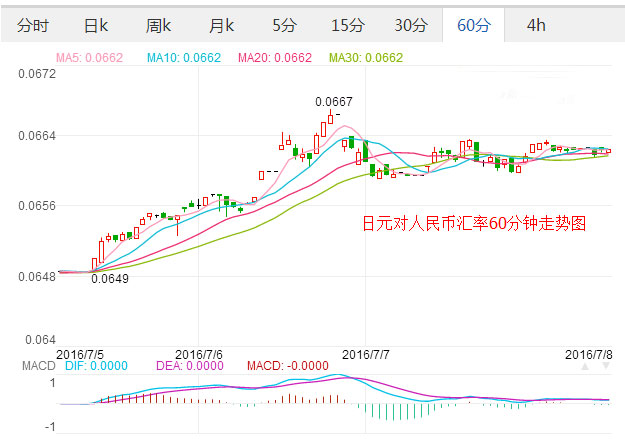Click the up triangle beside MACD panel

(585, 366)
